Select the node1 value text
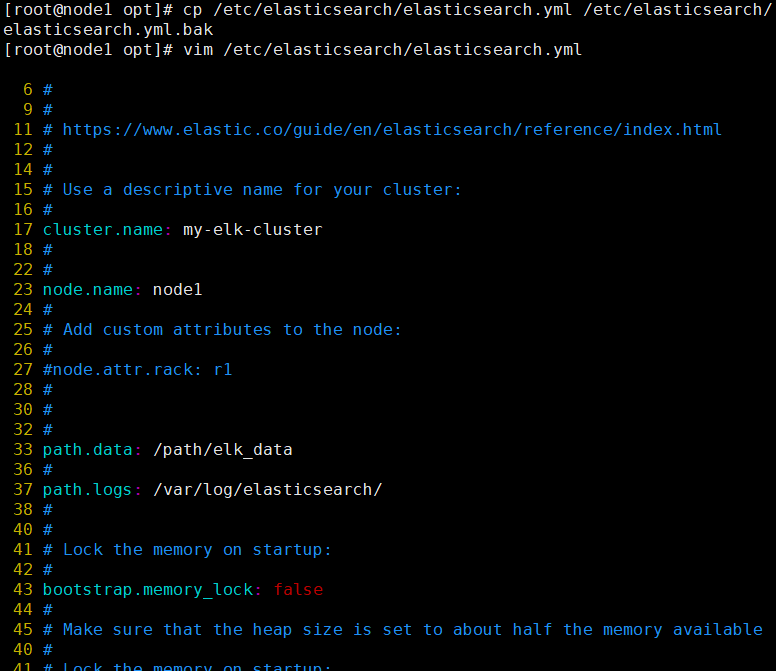Viewport: 776px width, 671px height. (x=177, y=289)
